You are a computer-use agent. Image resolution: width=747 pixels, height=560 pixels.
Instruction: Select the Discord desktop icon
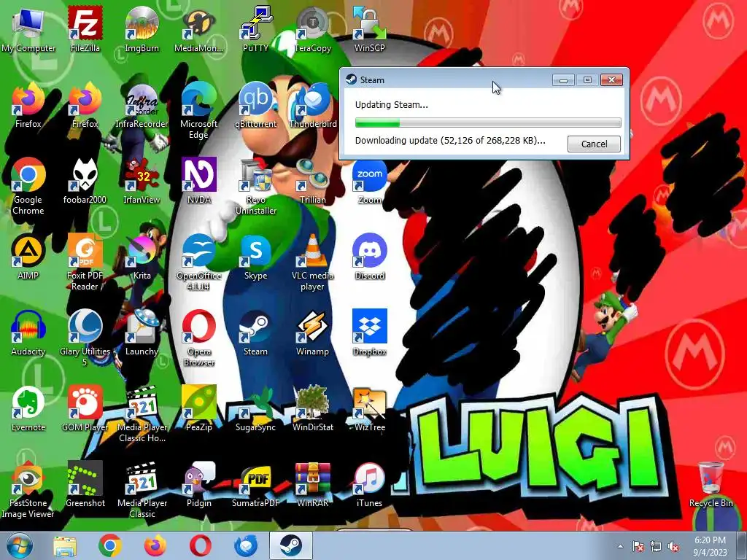coord(369,256)
